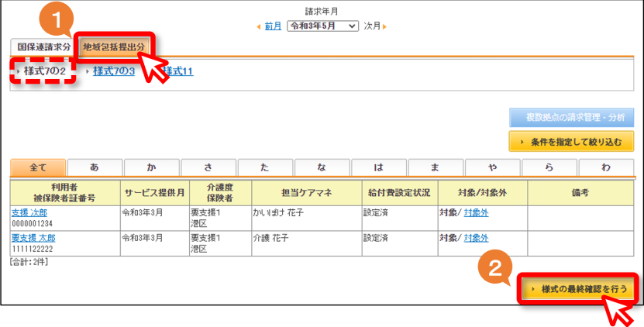Click 条件を指定して絞り込む button
This screenshot has height=327, width=644.
click(x=571, y=142)
